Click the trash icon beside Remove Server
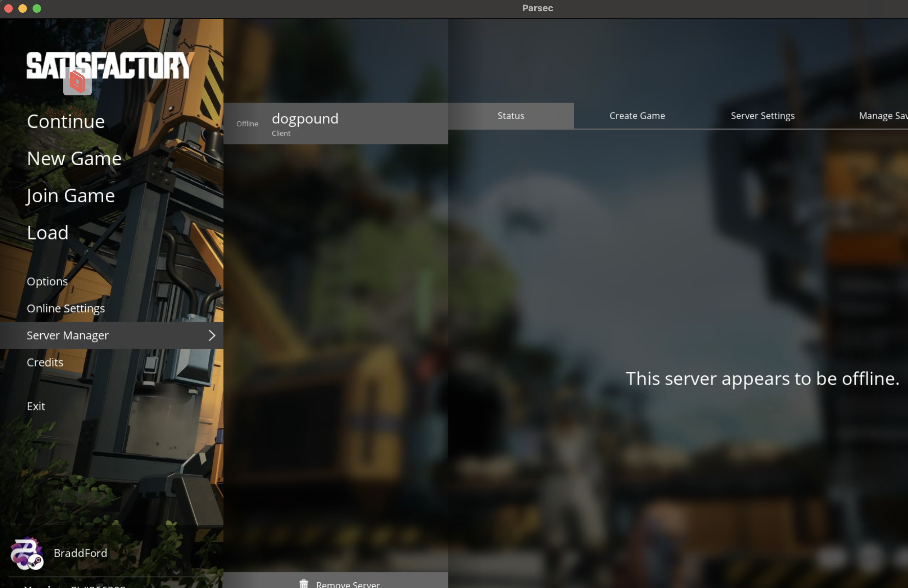The image size is (908, 588). [303, 583]
